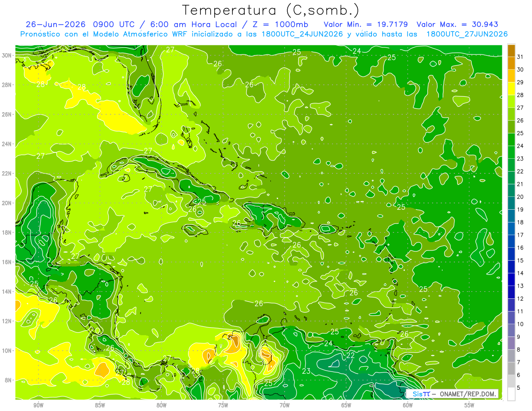Click the legend scale number "20"
The image size is (532, 411).
520,197
